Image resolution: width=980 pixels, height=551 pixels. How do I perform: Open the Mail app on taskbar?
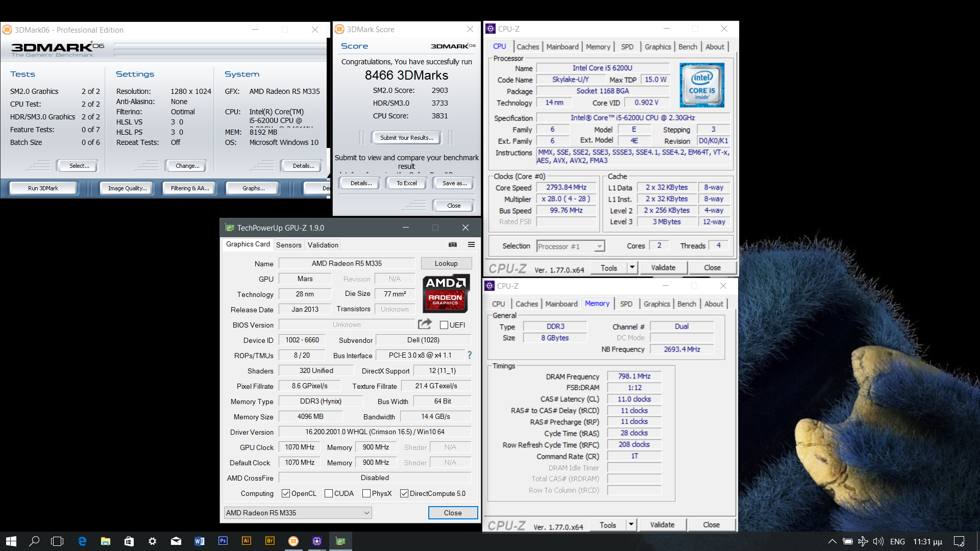click(x=176, y=541)
